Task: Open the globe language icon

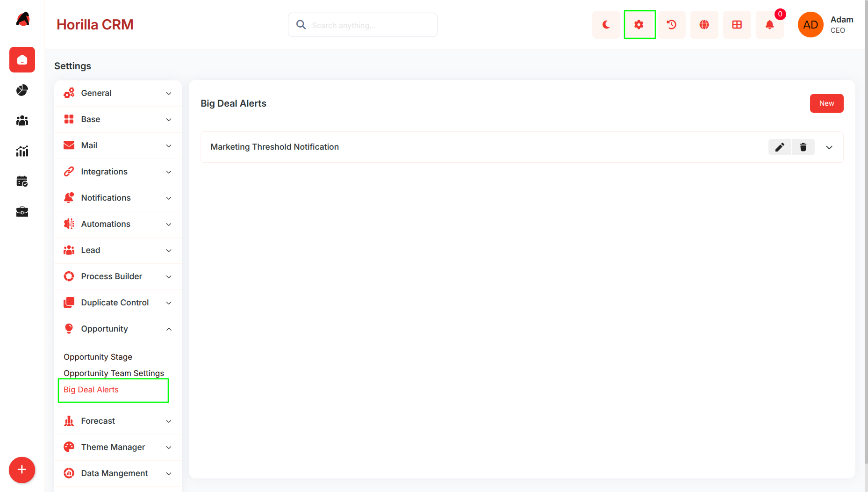Action: 704,25
